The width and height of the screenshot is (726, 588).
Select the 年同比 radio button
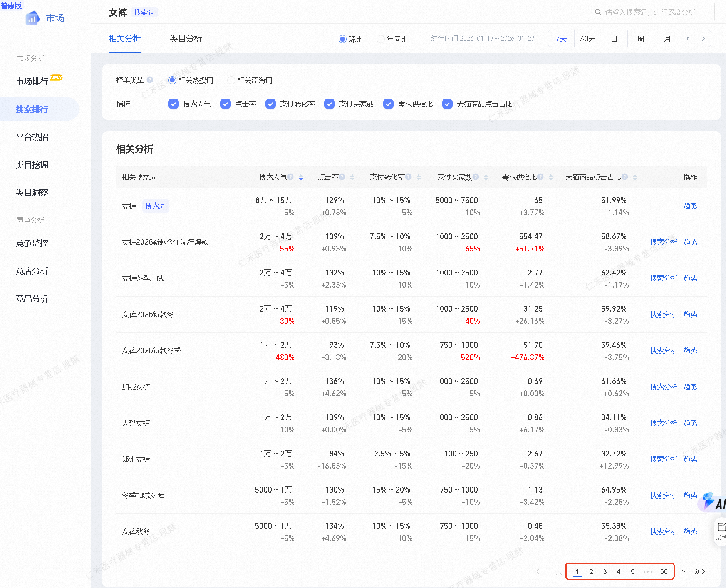tap(381, 39)
